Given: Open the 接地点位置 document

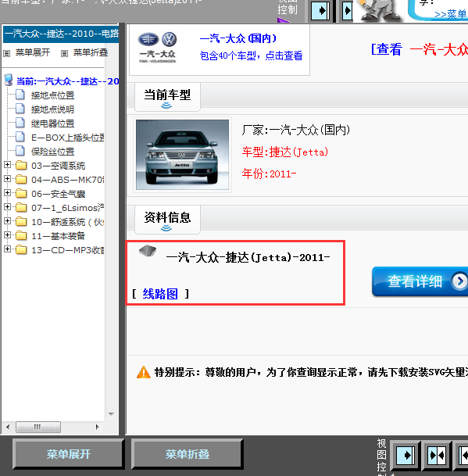Looking at the screenshot, I should (x=52, y=95).
